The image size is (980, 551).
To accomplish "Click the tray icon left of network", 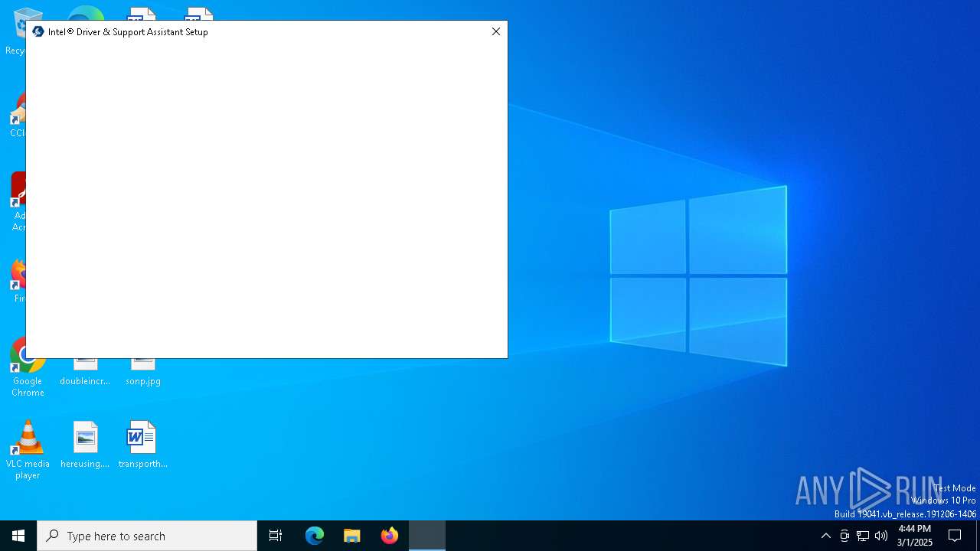I will 844,536.
